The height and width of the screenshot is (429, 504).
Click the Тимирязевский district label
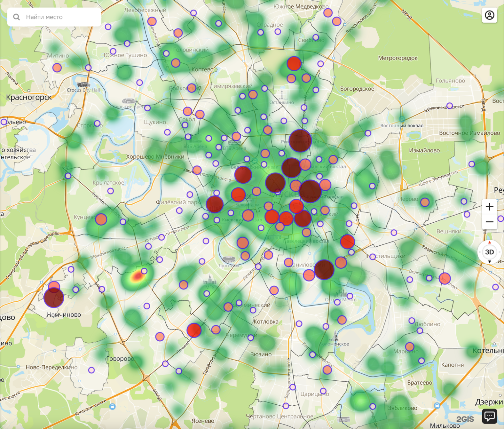click(x=231, y=86)
